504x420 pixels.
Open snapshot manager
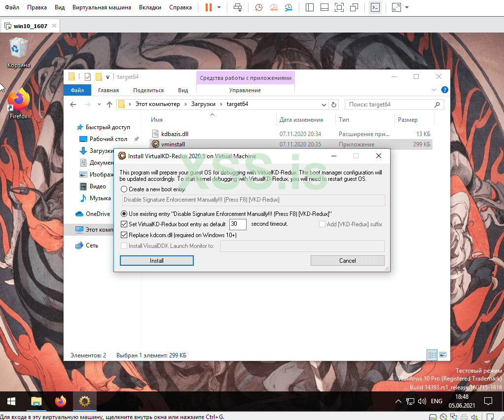coord(288,7)
